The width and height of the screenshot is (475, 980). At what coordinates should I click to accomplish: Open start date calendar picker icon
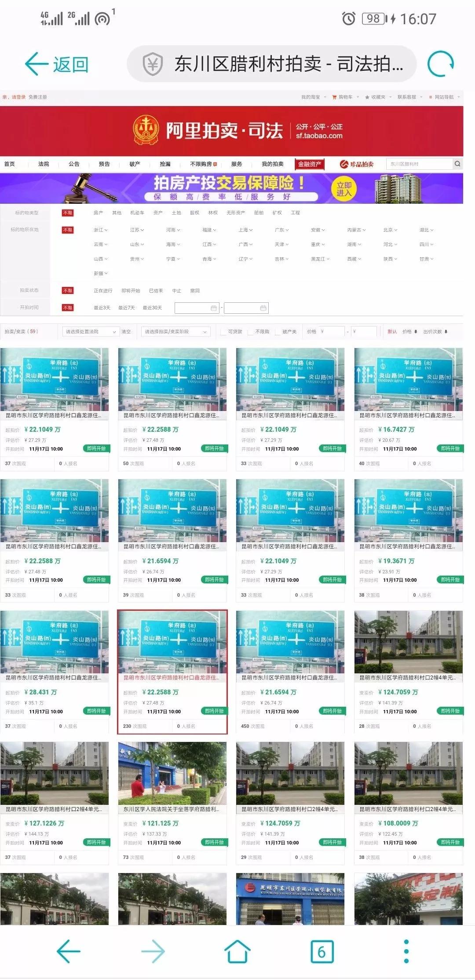pos(214,308)
